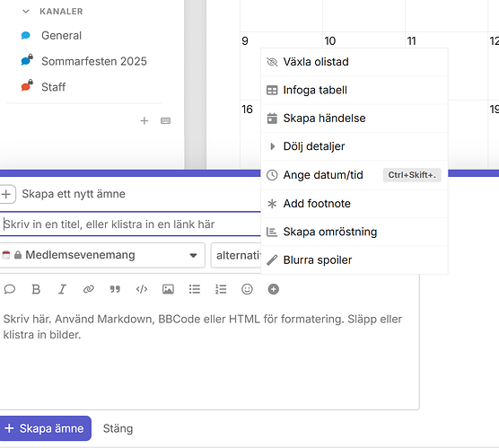
Task: Click the blockquote icon
Action: pyautogui.click(x=115, y=289)
